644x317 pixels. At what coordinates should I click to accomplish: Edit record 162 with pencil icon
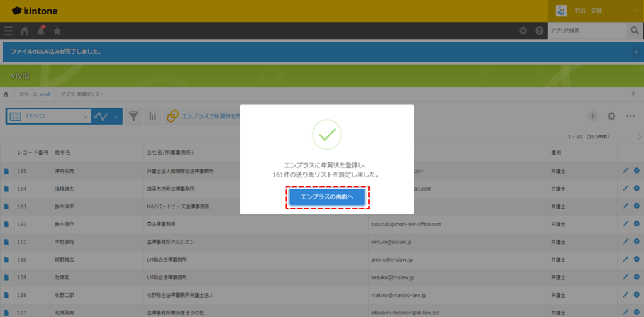[625, 224]
